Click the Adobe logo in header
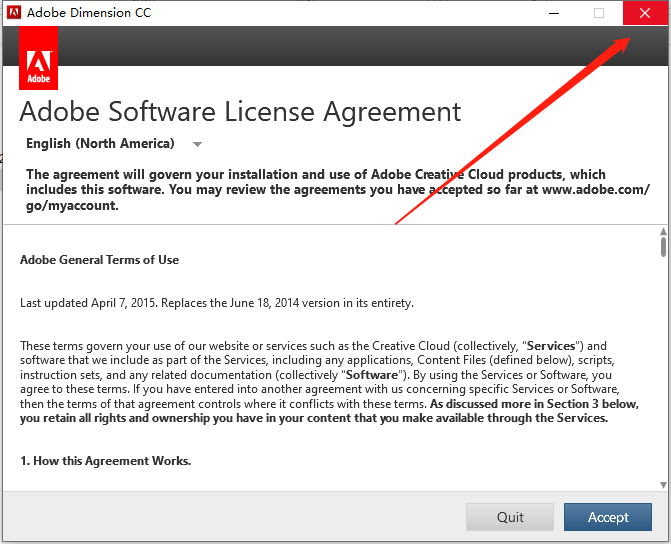Image resolution: width=671 pixels, height=544 pixels. [x=39, y=58]
